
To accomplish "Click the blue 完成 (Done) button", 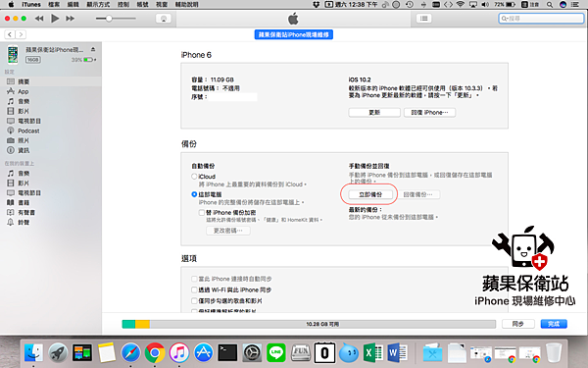I will 554,324.
